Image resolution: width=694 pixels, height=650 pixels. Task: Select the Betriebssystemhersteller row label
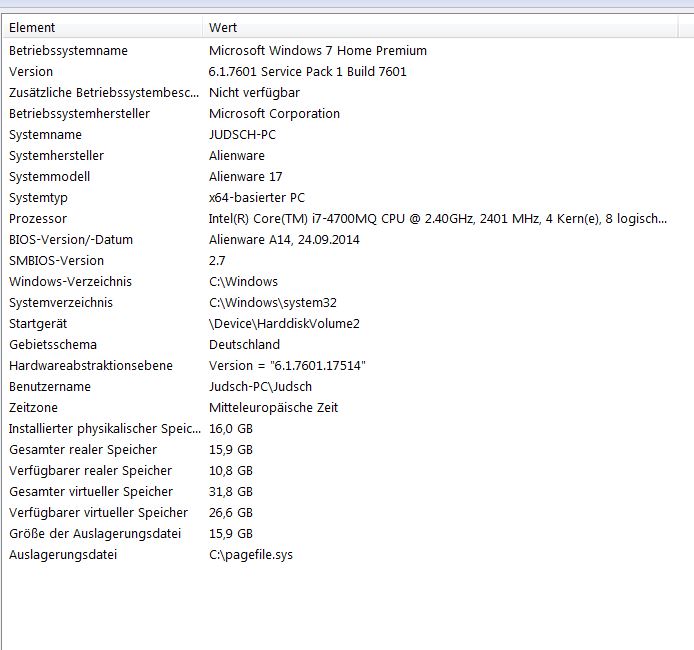point(79,113)
